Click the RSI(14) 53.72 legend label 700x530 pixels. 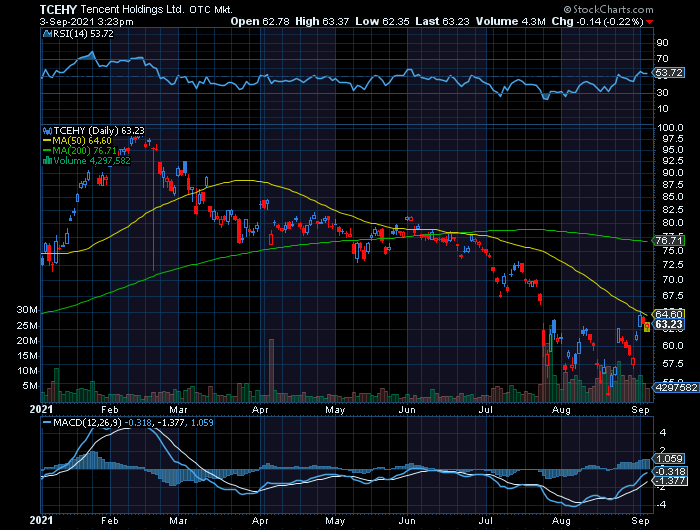coord(83,34)
